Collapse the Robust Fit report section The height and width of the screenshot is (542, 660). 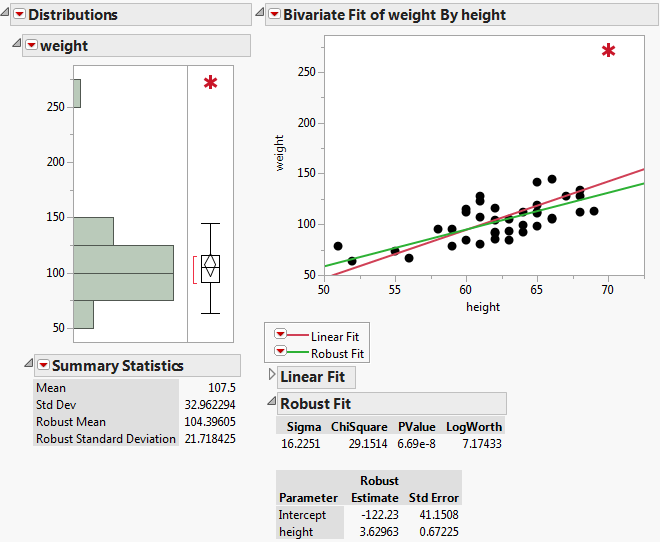tap(270, 403)
